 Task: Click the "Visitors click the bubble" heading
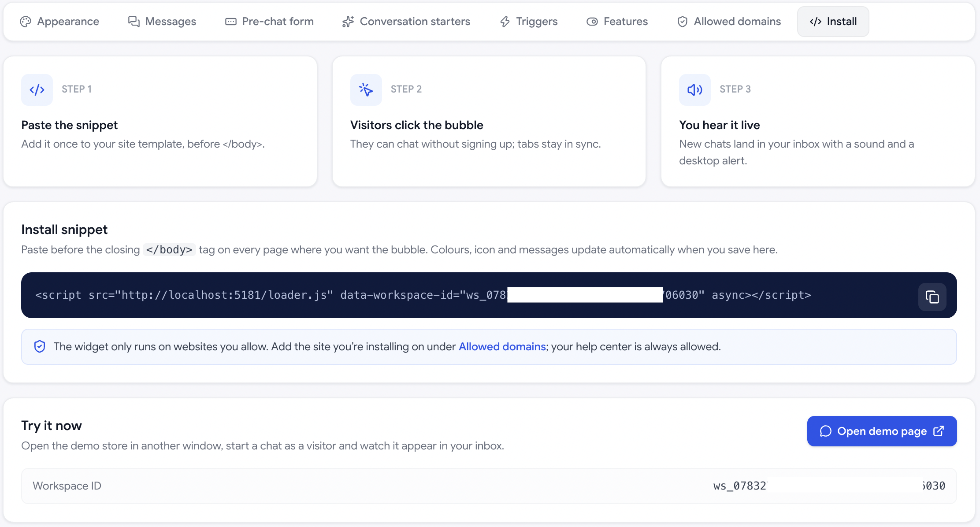click(417, 125)
